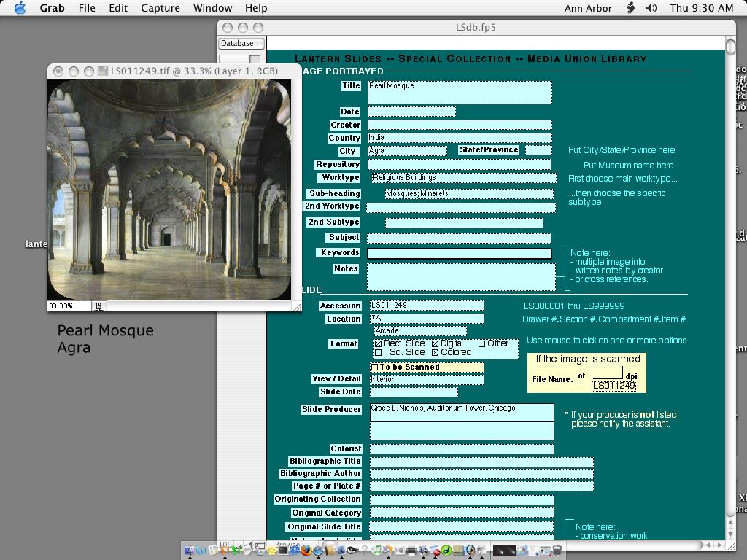
Task: Click the menu bar clock Thu 9:30 AM
Action: pos(701,8)
